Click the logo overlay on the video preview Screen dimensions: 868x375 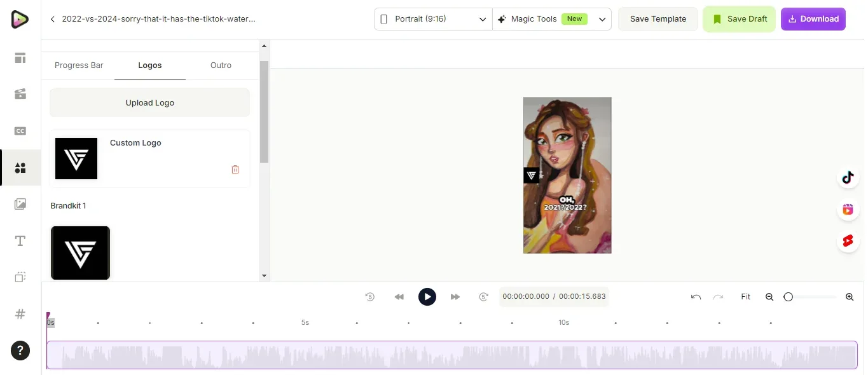tap(532, 175)
